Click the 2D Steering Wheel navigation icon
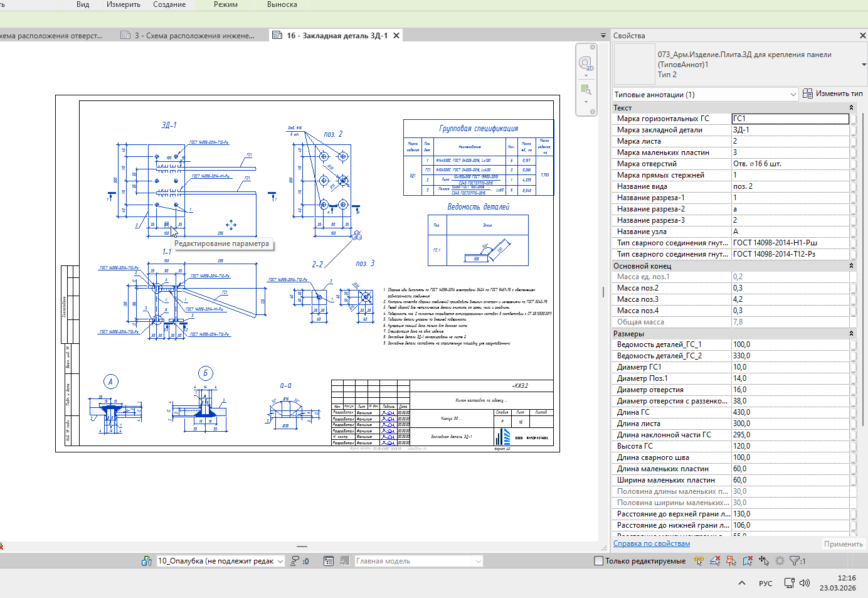 585,63
